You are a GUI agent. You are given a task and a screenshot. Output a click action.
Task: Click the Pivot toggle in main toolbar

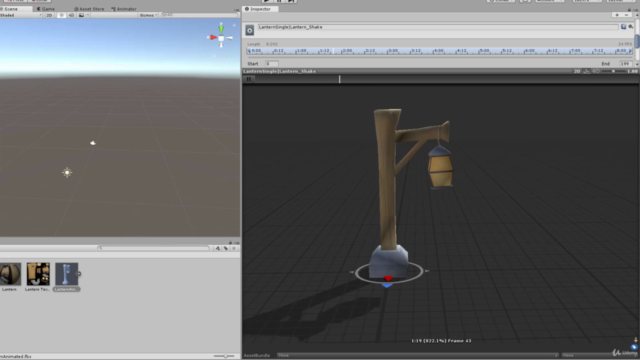click(16, 1)
